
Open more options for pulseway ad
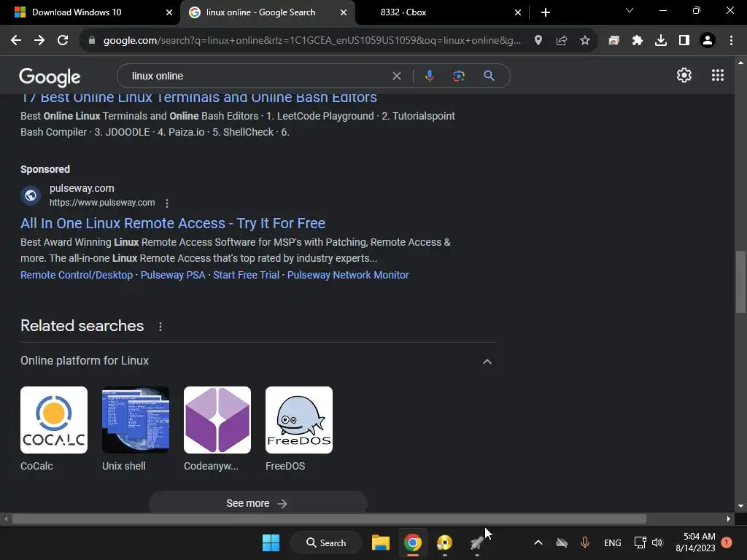pyautogui.click(x=167, y=203)
